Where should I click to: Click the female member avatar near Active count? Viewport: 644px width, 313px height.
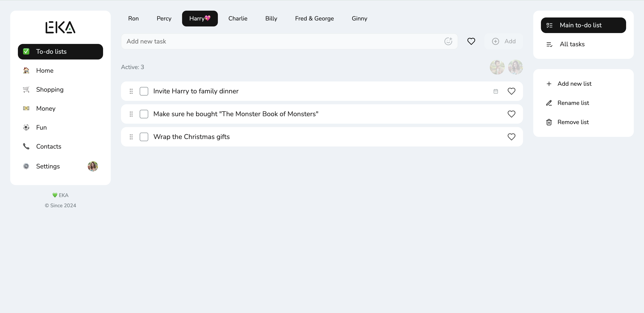coord(515,67)
